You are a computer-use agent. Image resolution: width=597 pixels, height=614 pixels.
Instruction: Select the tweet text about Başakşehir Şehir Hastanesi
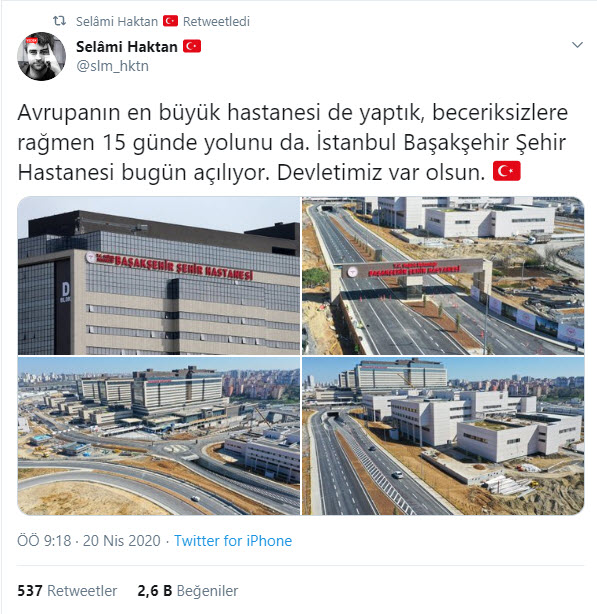coord(292,142)
